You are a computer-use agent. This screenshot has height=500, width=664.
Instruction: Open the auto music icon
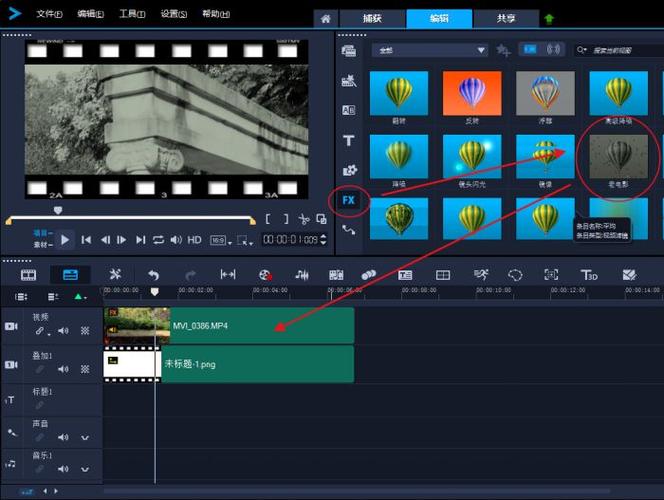coord(336,275)
